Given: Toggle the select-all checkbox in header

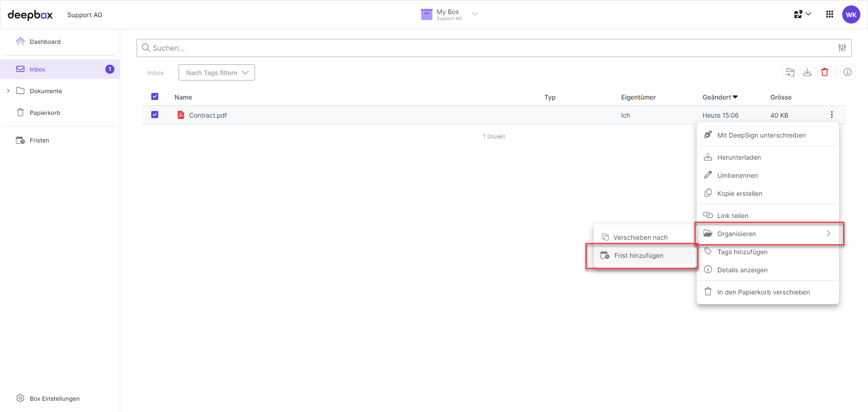Looking at the screenshot, I should [155, 96].
